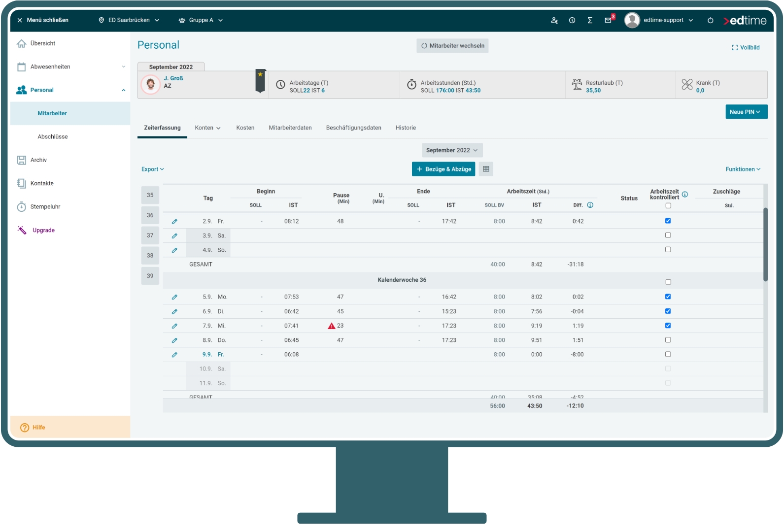Viewport: 784px width, 532px height.
Task: Switch to the Historie tab
Action: point(406,128)
